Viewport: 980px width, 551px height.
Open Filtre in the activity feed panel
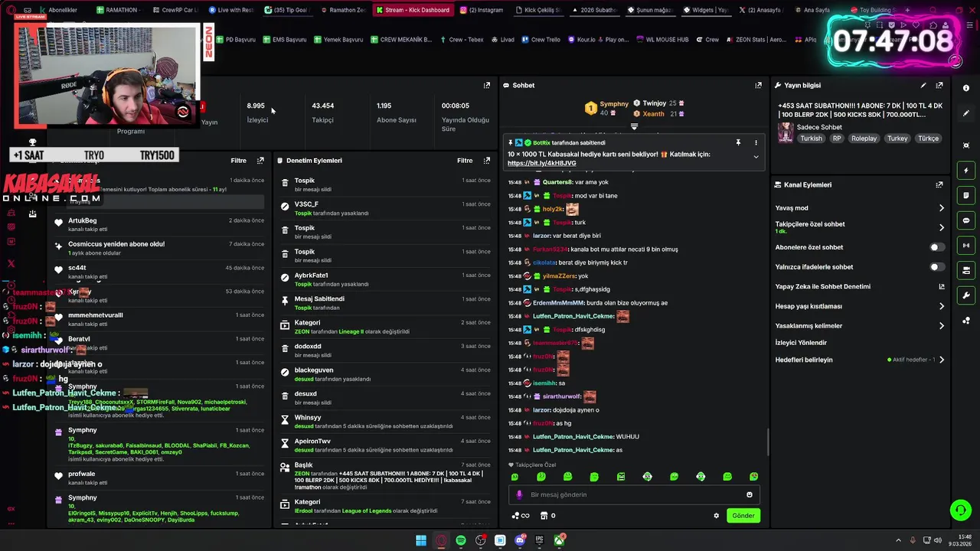point(238,161)
